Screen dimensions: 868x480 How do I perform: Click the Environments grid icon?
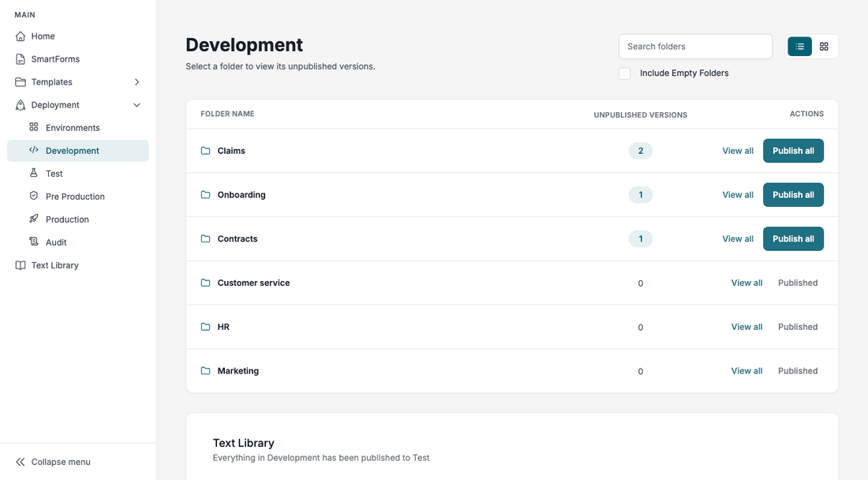[x=34, y=127]
